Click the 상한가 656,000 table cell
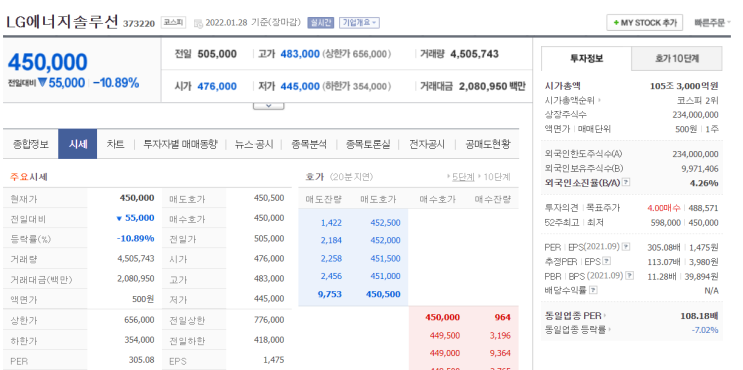This screenshot has width=743, height=370. 139,320
